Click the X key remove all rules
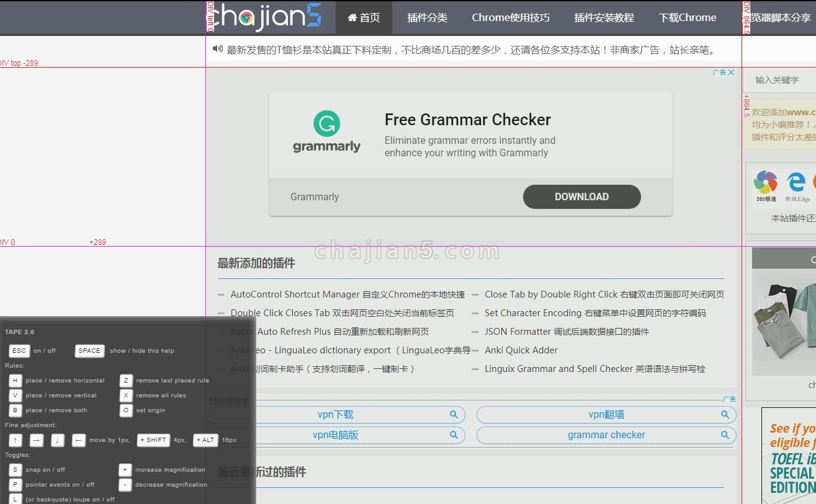This screenshot has width=816, height=504. coord(126,396)
